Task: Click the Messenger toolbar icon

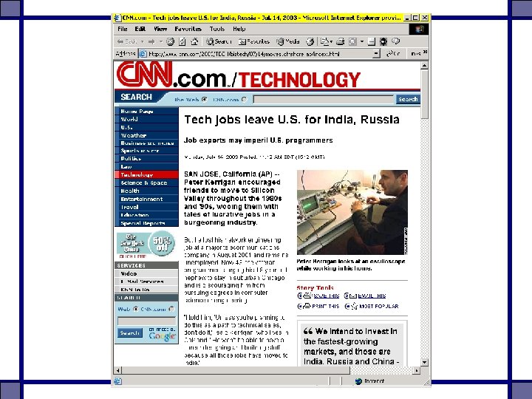Action: (x=395, y=41)
